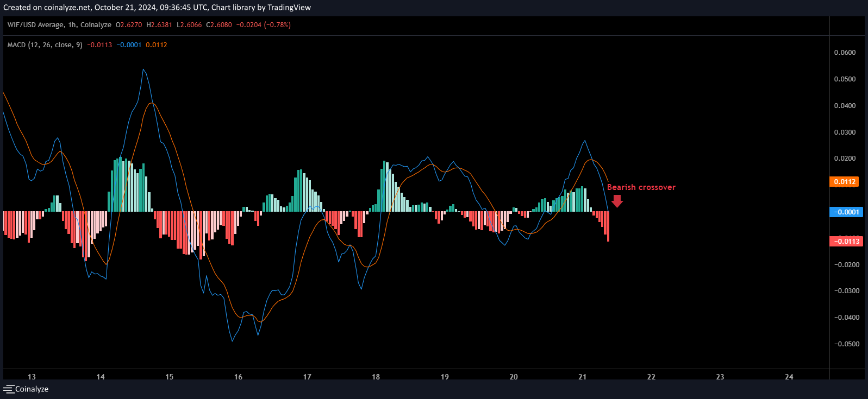Click the −0.0500 level on price scale
868x399 pixels.
tap(846, 344)
